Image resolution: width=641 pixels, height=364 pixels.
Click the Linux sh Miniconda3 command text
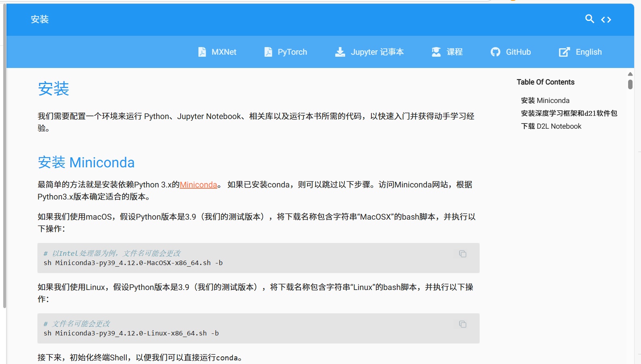(131, 333)
